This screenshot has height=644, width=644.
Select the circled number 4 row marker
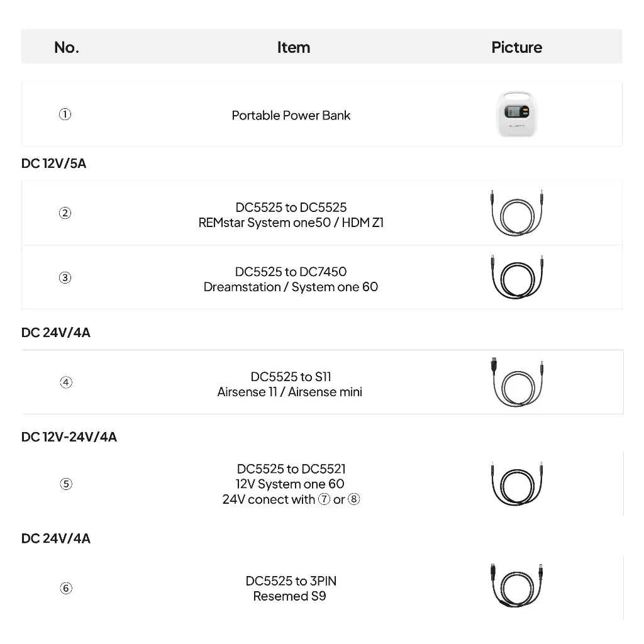65,382
